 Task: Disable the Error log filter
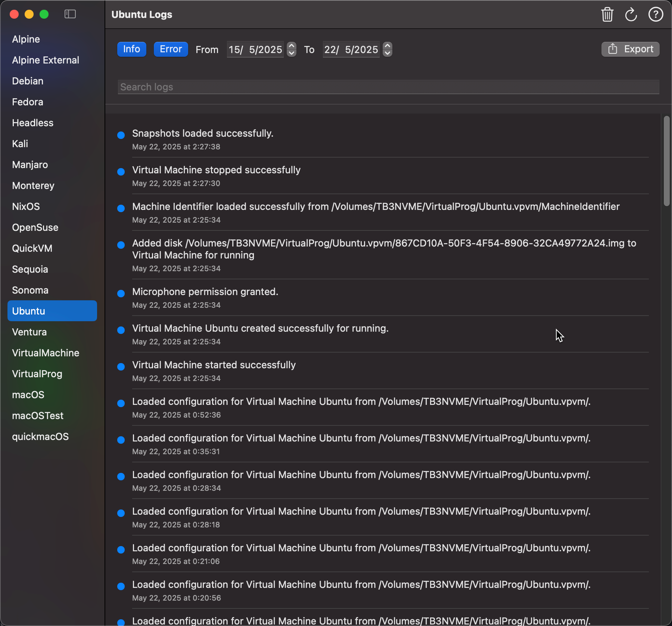171,49
